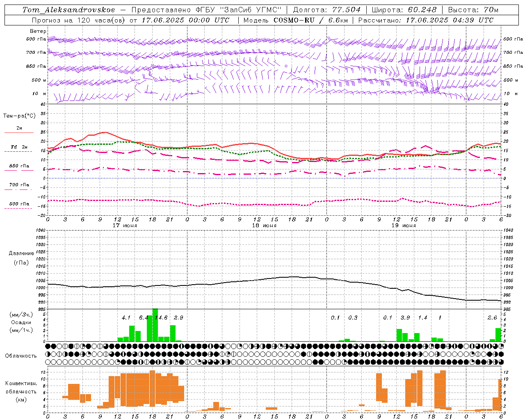525x420 pixels.
Task: Click the '6.4' precipitation total
Action: click(144, 317)
